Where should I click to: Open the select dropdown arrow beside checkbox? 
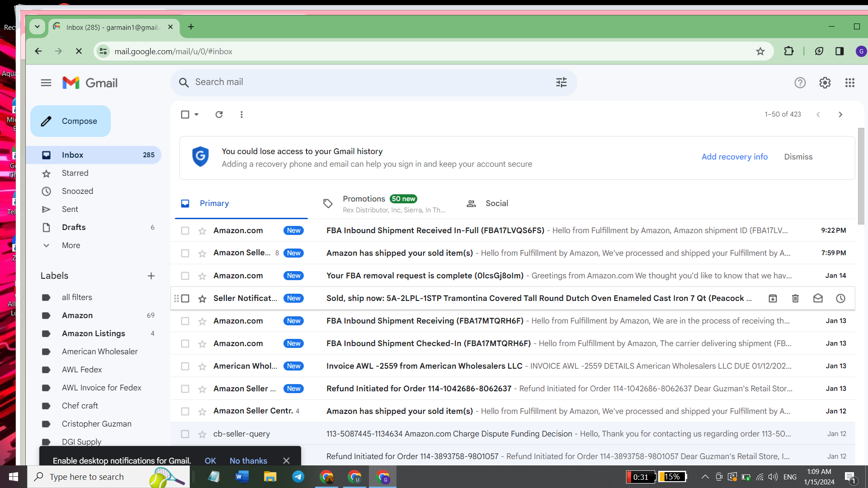[197, 114]
